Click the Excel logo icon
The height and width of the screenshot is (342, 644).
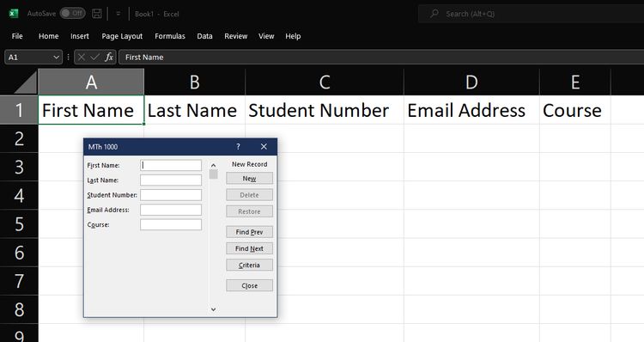point(14,14)
